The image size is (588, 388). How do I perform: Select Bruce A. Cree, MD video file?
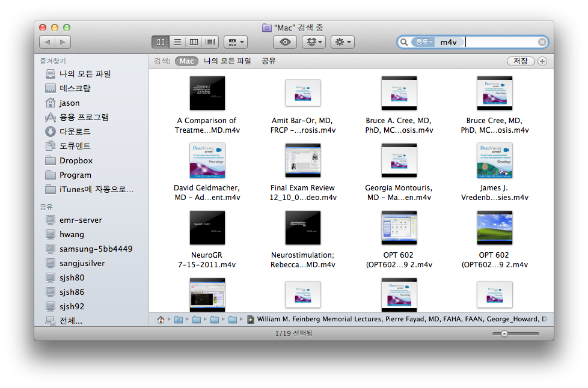click(399, 93)
